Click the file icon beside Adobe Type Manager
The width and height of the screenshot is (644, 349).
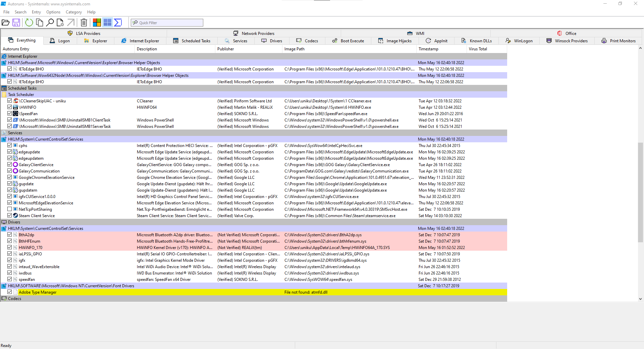click(x=15, y=292)
